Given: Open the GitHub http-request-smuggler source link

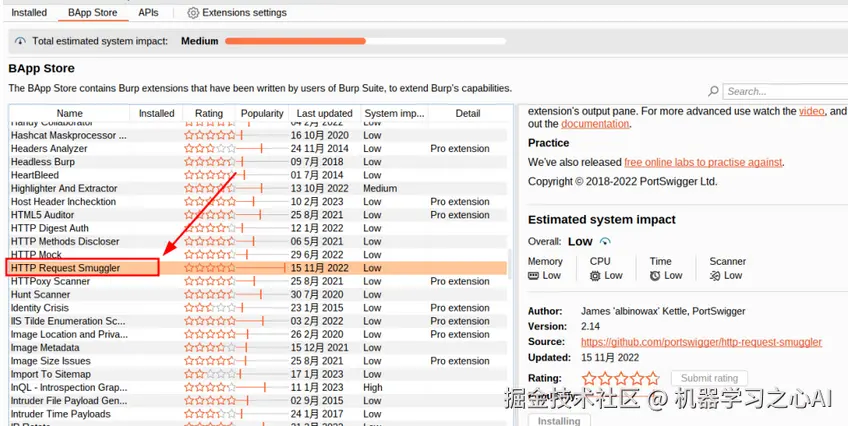Looking at the screenshot, I should [701, 342].
